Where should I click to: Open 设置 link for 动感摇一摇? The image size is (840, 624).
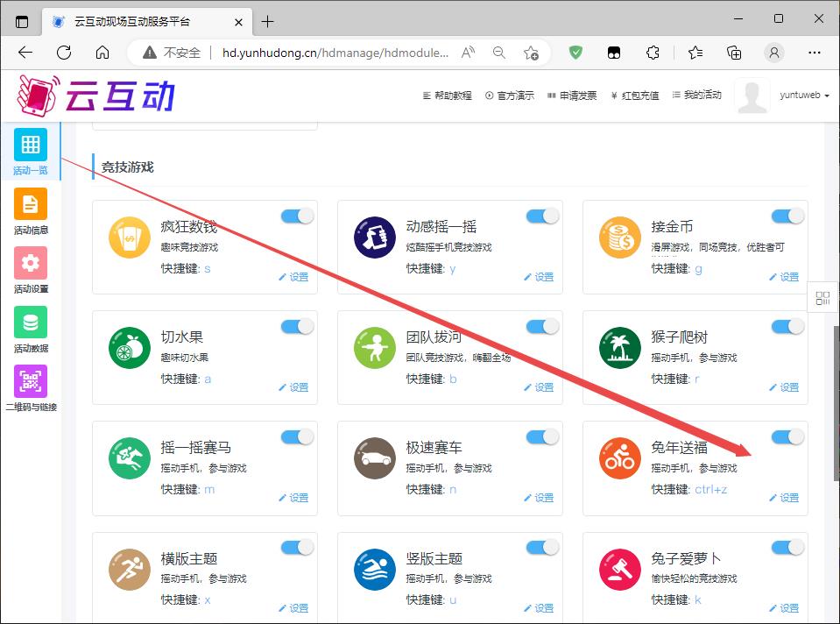pyautogui.click(x=539, y=277)
